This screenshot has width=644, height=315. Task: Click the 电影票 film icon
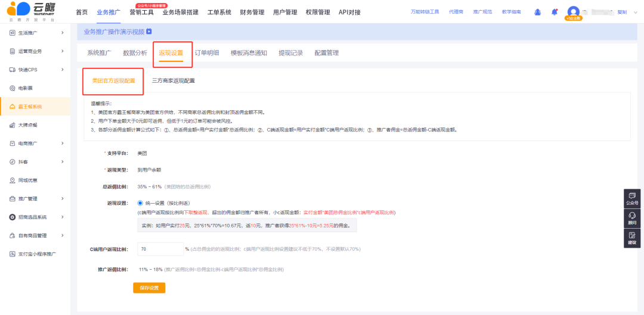pos(12,88)
